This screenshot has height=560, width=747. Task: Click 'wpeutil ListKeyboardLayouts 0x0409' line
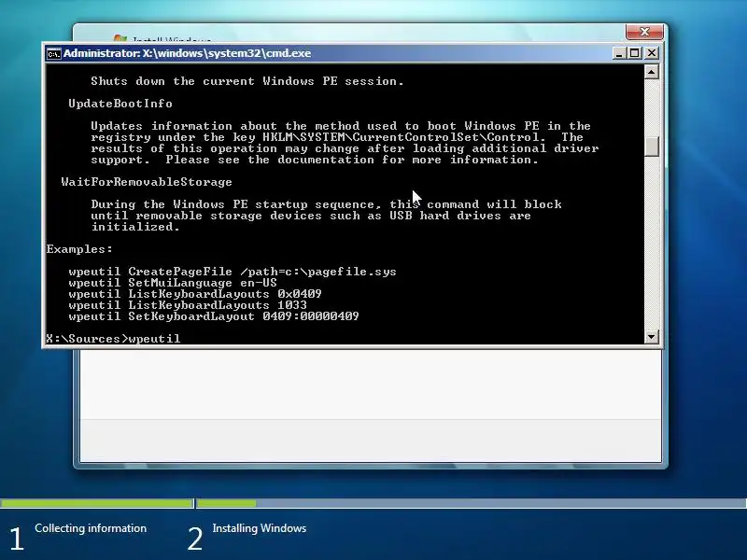click(195, 294)
